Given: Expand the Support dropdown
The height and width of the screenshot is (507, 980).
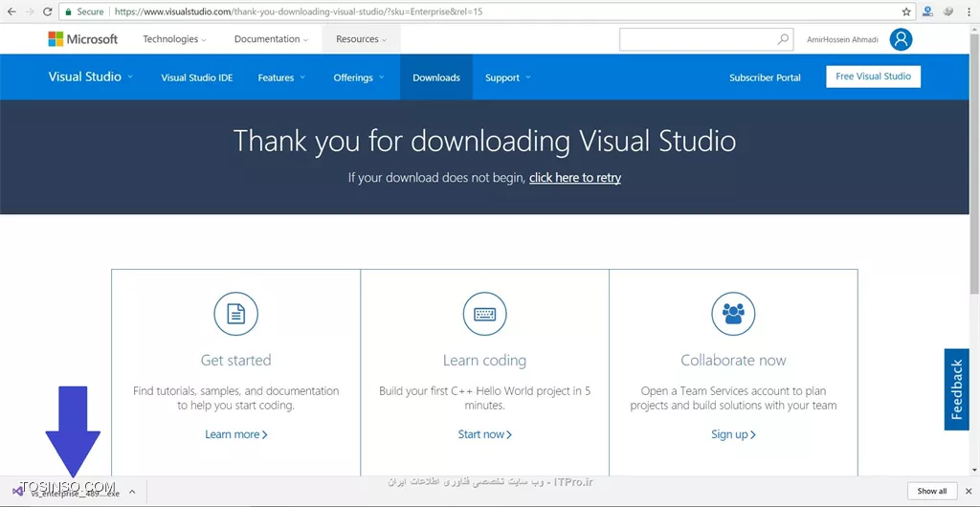Looking at the screenshot, I should (x=508, y=77).
